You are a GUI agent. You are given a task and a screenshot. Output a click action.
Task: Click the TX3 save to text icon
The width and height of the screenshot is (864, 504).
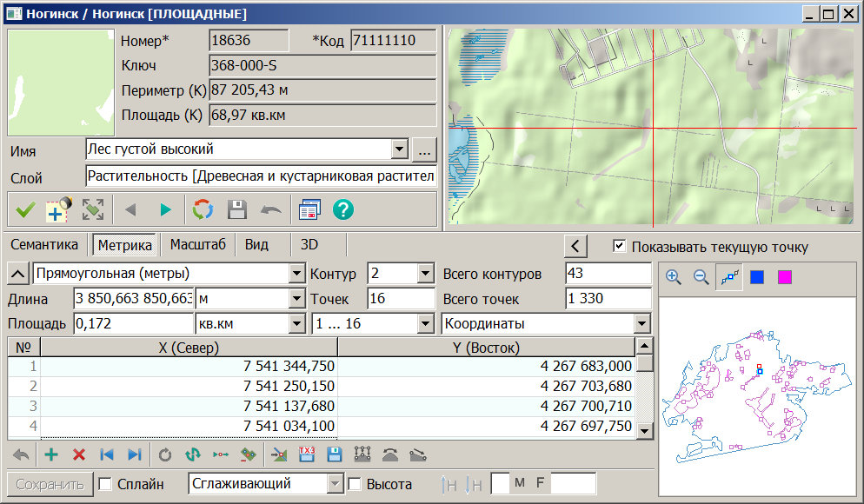pyautogui.click(x=306, y=454)
